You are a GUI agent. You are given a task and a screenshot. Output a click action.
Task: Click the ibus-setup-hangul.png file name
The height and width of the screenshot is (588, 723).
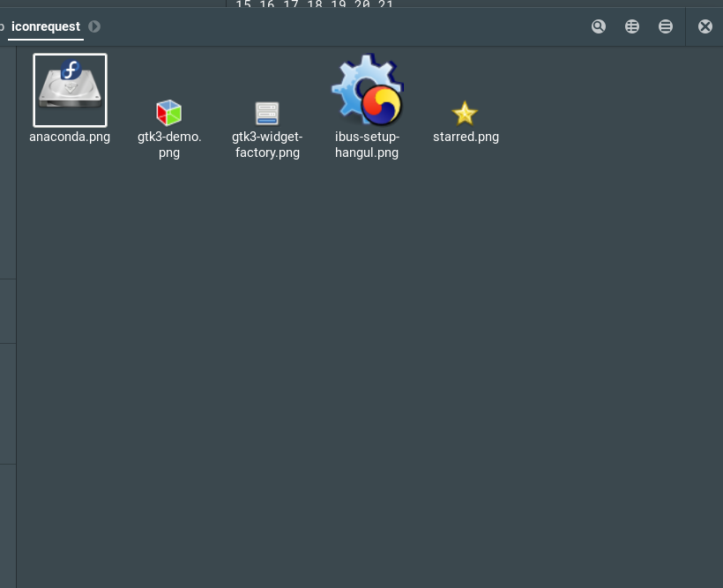(x=367, y=145)
